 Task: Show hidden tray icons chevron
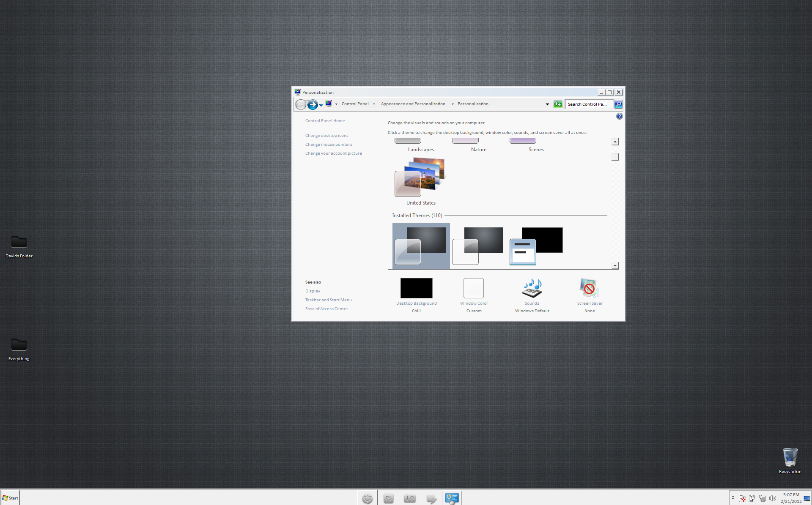point(733,498)
